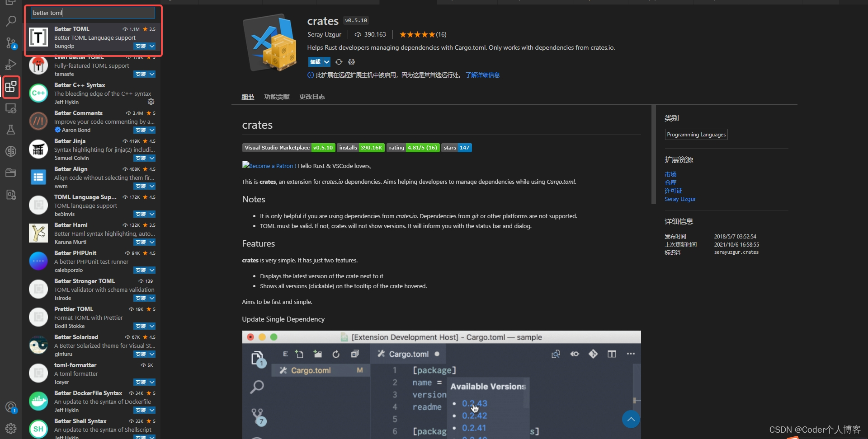Open the Source Control view showing 4 changes

pyautogui.click(x=11, y=43)
